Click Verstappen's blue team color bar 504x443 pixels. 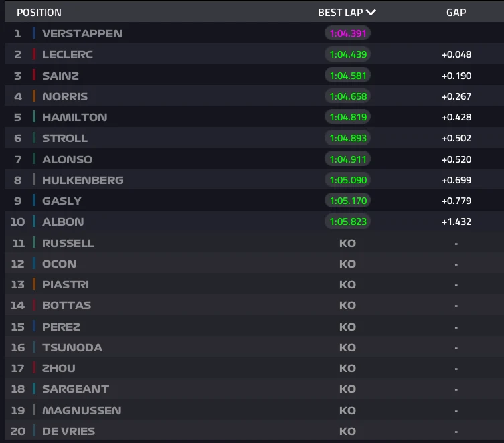[x=34, y=33]
